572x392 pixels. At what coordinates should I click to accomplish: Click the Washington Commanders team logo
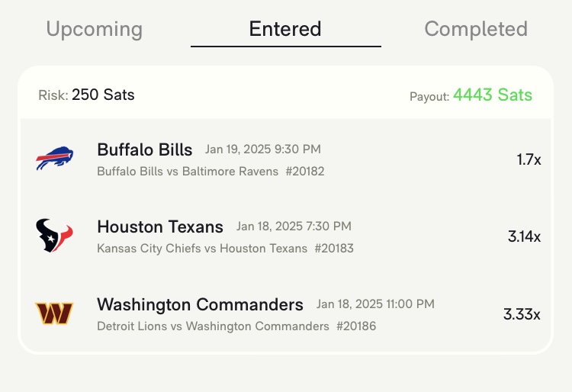[x=54, y=313]
